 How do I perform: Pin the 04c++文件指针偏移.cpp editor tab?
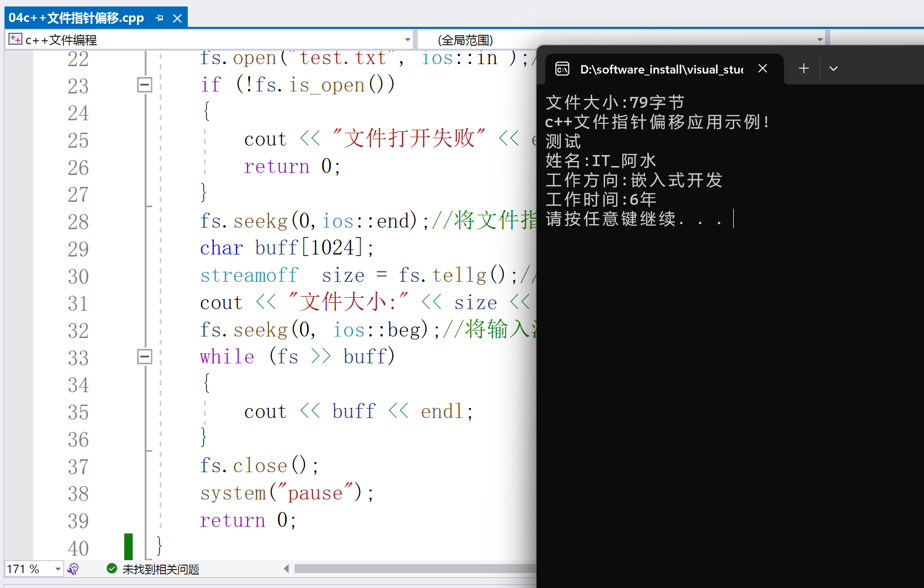click(x=159, y=18)
